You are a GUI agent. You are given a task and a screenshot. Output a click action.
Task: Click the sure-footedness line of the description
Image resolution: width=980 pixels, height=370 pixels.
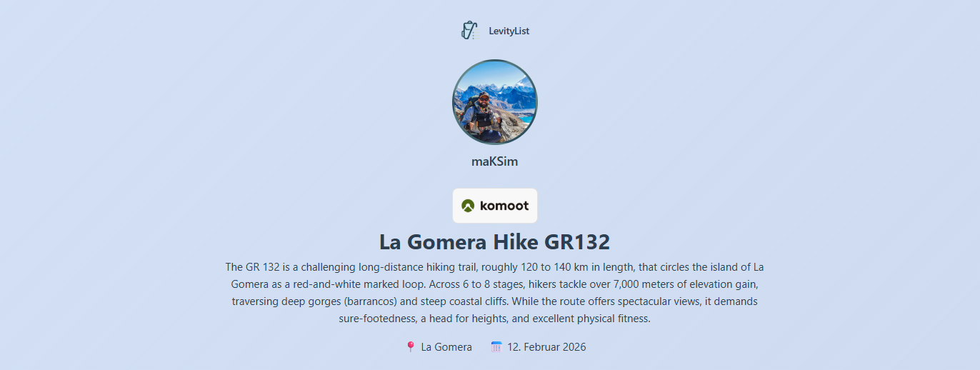(494, 319)
